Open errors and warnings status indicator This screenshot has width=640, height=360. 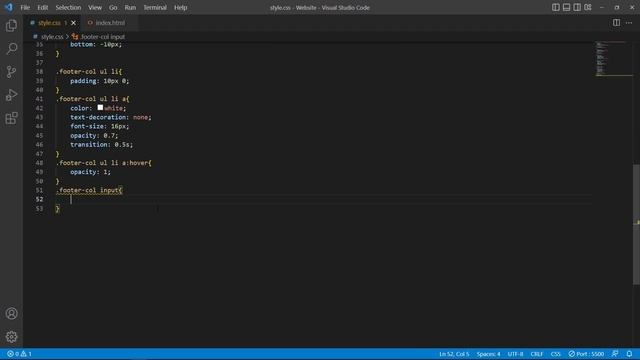[x=19, y=354]
